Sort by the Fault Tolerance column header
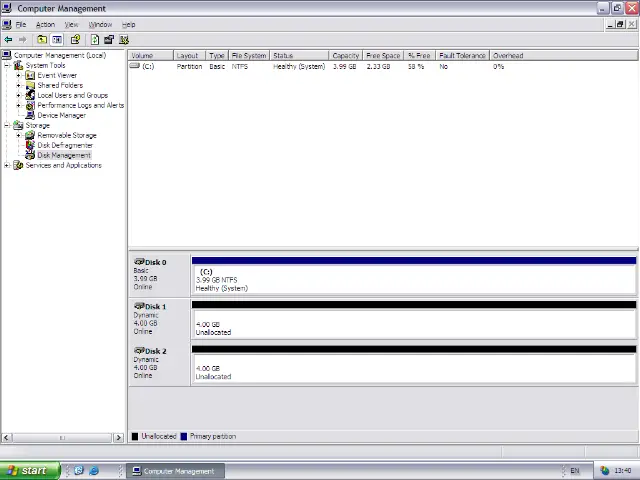The width and height of the screenshot is (640, 480). pyautogui.click(x=462, y=56)
